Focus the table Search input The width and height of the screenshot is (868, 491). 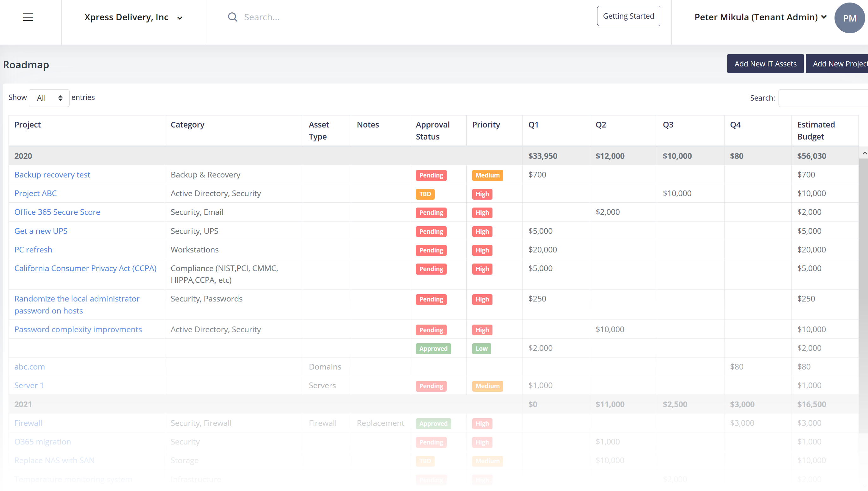(x=823, y=98)
